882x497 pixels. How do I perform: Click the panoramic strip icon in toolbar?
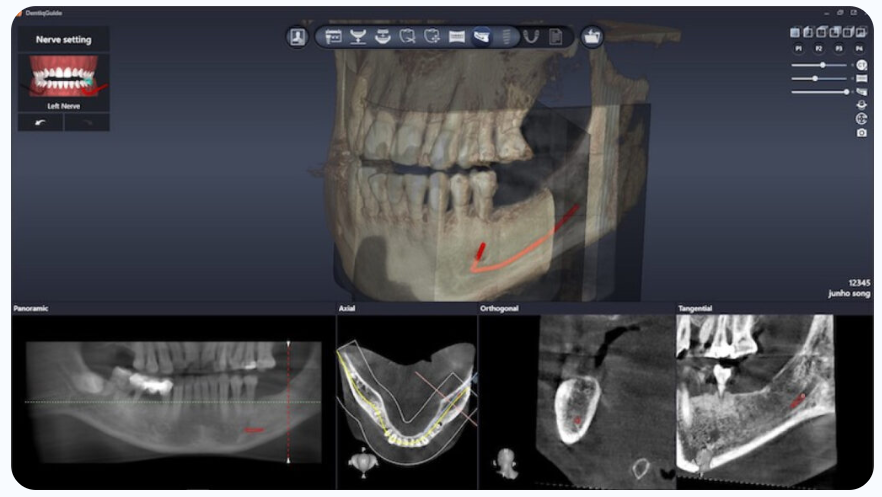click(x=457, y=37)
